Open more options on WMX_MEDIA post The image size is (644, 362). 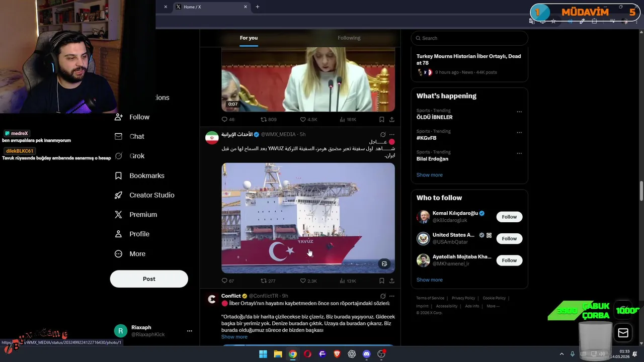point(392,135)
